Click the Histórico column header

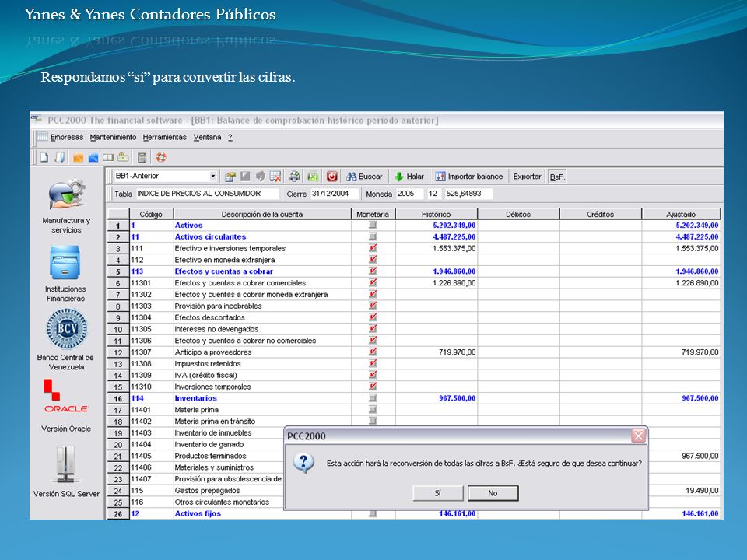pyautogui.click(x=436, y=215)
